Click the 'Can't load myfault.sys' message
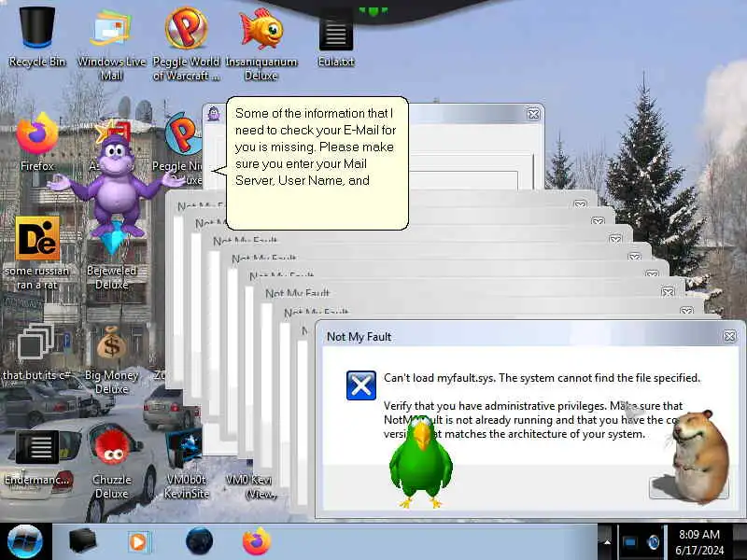Viewport: 747px width, 560px height. click(x=543, y=378)
